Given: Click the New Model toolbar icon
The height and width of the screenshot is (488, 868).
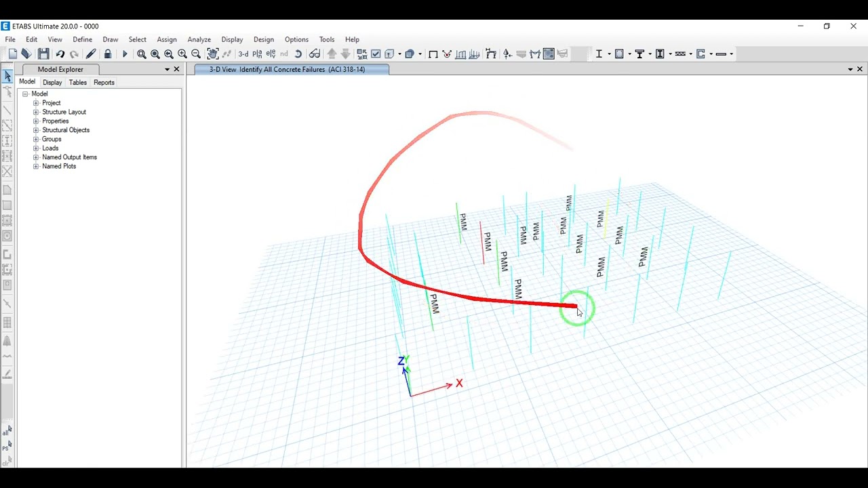Looking at the screenshot, I should (x=12, y=54).
